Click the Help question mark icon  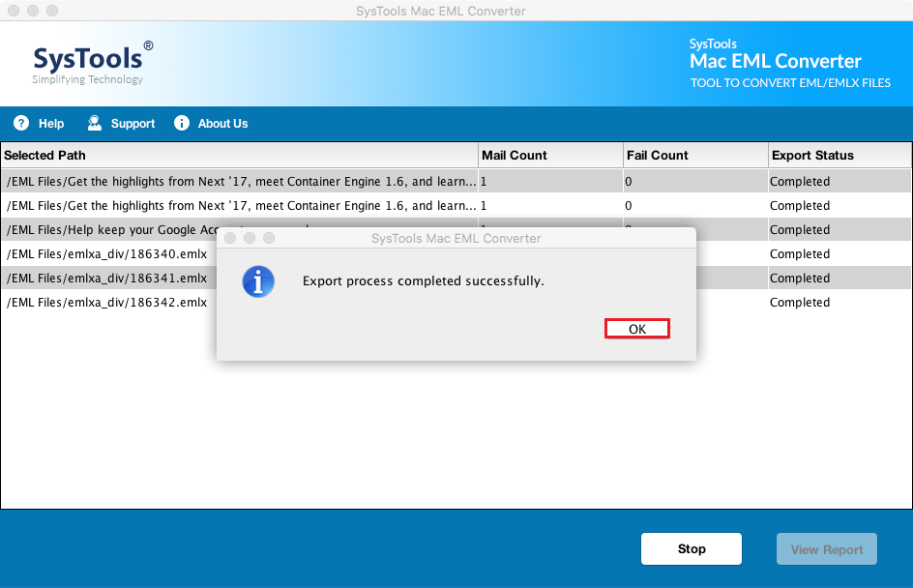21,123
